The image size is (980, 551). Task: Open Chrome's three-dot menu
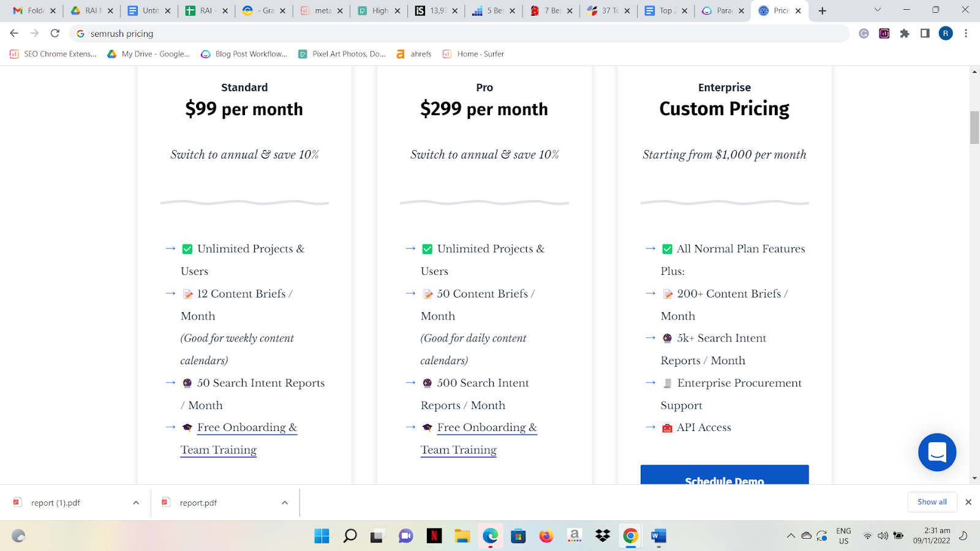[966, 33]
